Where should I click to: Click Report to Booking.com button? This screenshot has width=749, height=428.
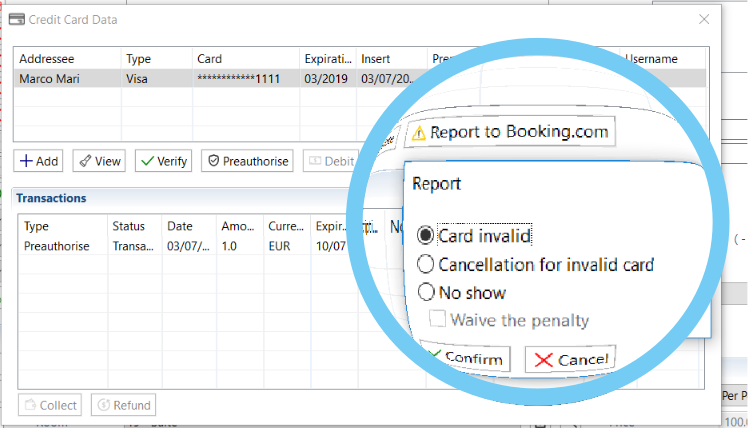[510, 132]
